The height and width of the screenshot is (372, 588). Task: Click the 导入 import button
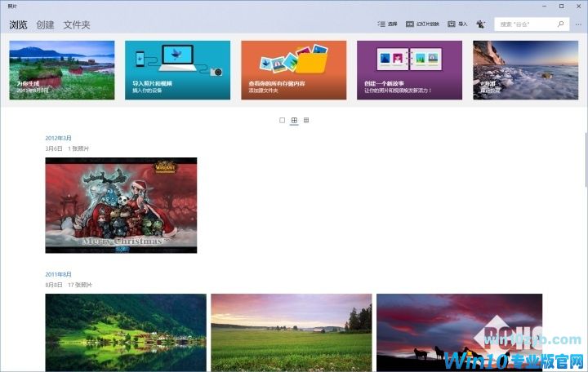pyautogui.click(x=457, y=24)
